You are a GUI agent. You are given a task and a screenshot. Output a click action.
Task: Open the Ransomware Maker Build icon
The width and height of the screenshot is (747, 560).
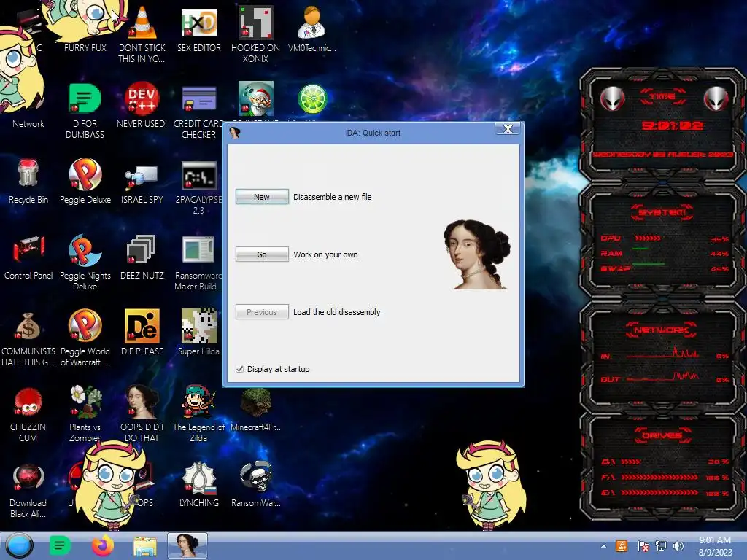(198, 262)
